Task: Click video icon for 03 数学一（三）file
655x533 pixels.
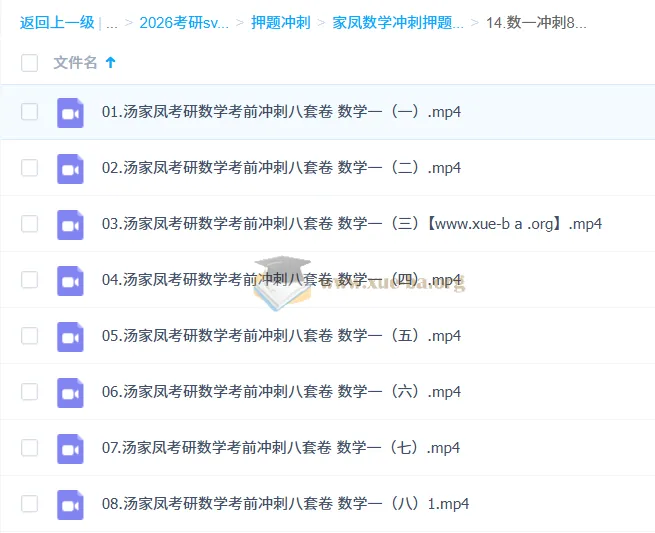Action: pos(70,225)
